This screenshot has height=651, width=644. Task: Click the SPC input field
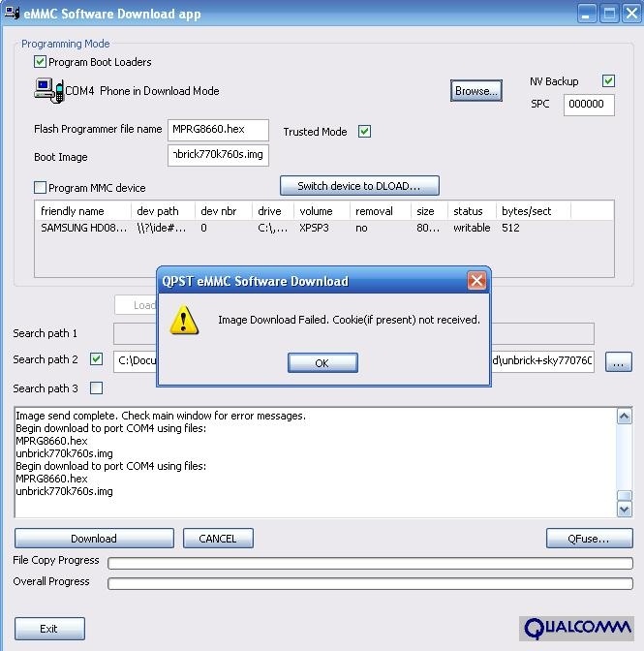point(589,105)
